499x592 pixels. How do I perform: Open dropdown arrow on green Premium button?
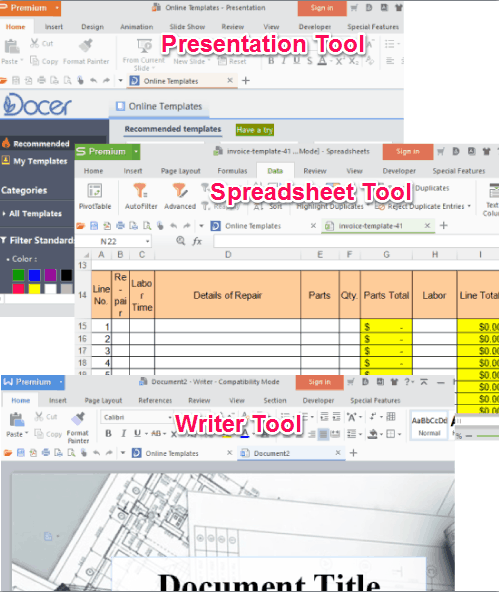pos(136,151)
